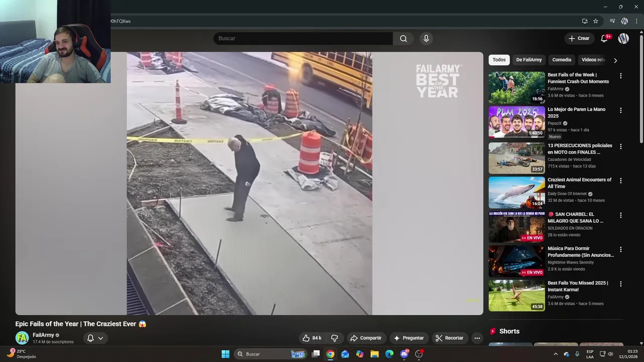This screenshot has width=644, height=362.
Task: Open Música Para Dormir live thumbnail
Action: [x=517, y=261]
